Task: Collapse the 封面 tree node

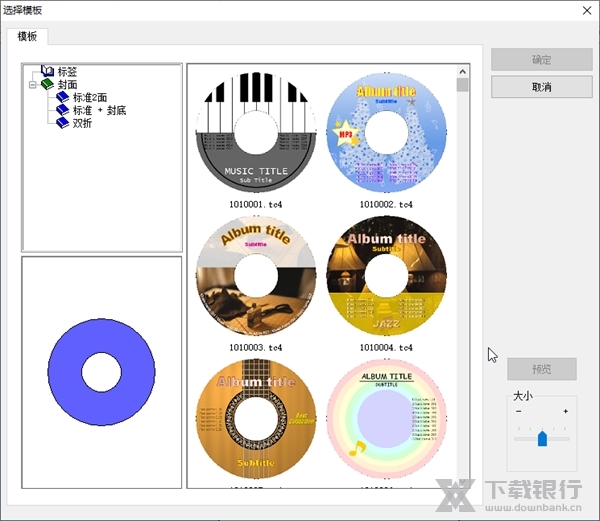Action: point(33,85)
